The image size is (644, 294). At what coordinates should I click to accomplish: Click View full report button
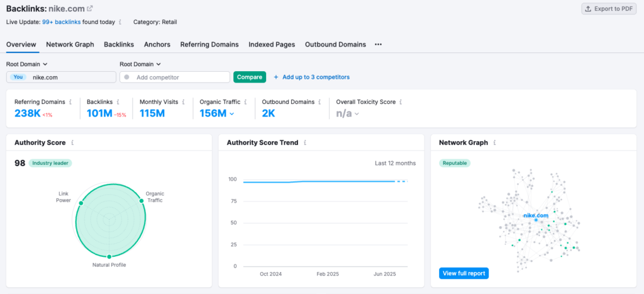pyautogui.click(x=464, y=273)
